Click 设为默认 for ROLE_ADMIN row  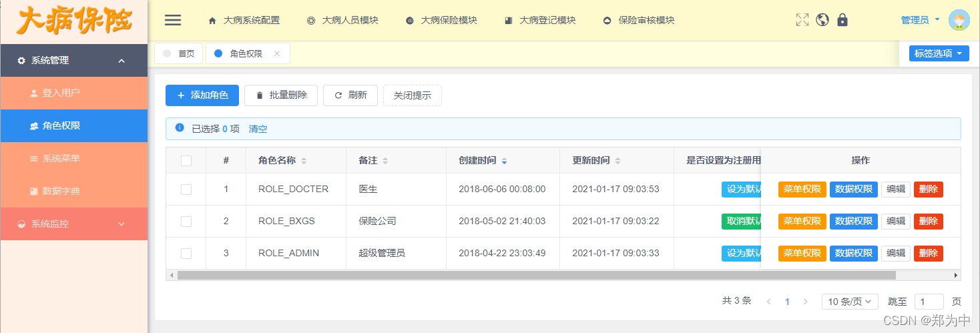pyautogui.click(x=741, y=253)
